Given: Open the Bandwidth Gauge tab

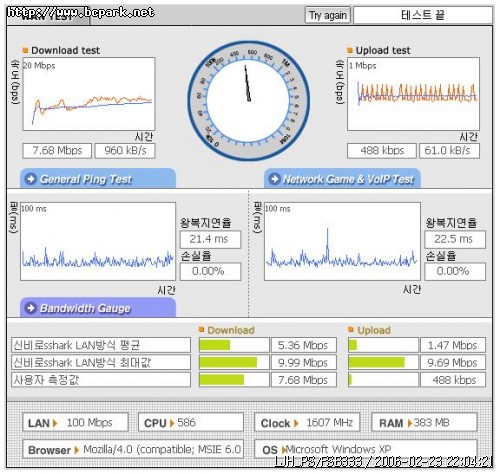Looking at the screenshot, I should point(98,307).
